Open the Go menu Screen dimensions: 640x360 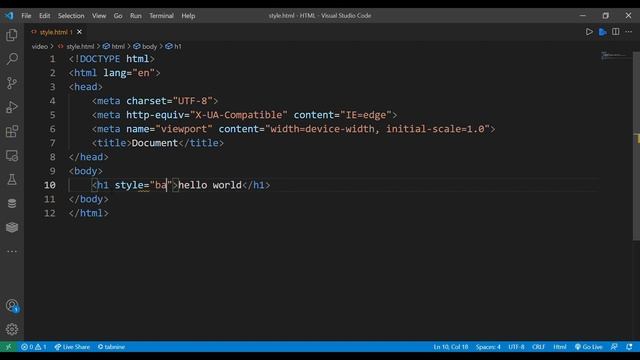tap(118, 16)
